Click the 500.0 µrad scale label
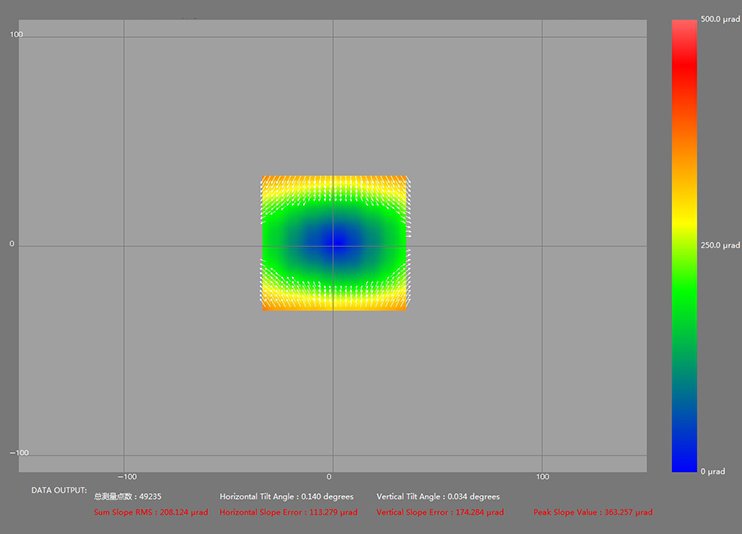The width and height of the screenshot is (742, 534). point(720,19)
